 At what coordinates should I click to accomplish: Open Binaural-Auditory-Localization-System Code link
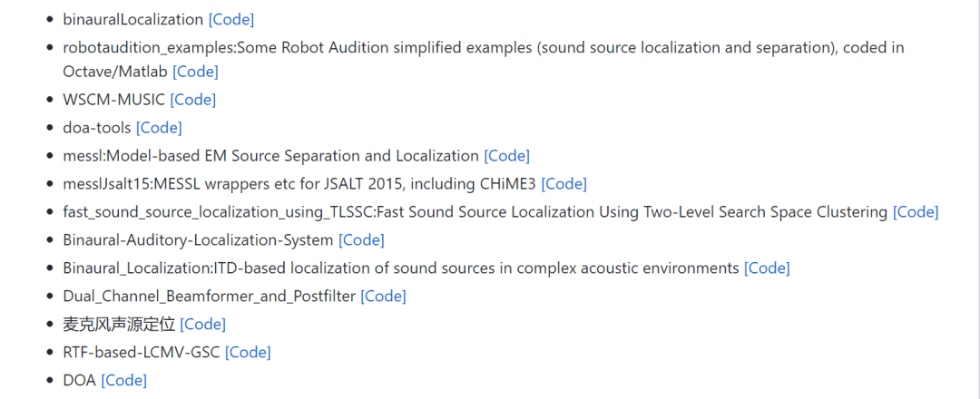point(361,240)
